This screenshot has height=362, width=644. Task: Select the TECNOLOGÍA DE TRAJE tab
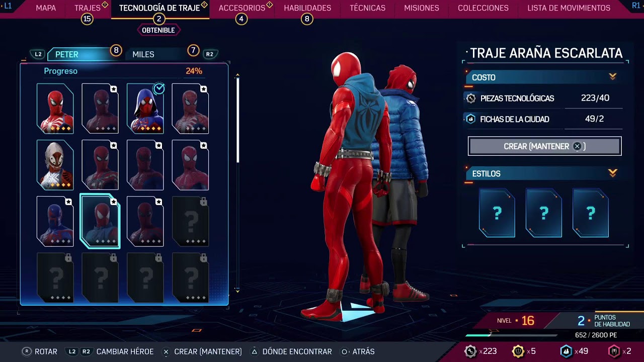click(x=159, y=8)
